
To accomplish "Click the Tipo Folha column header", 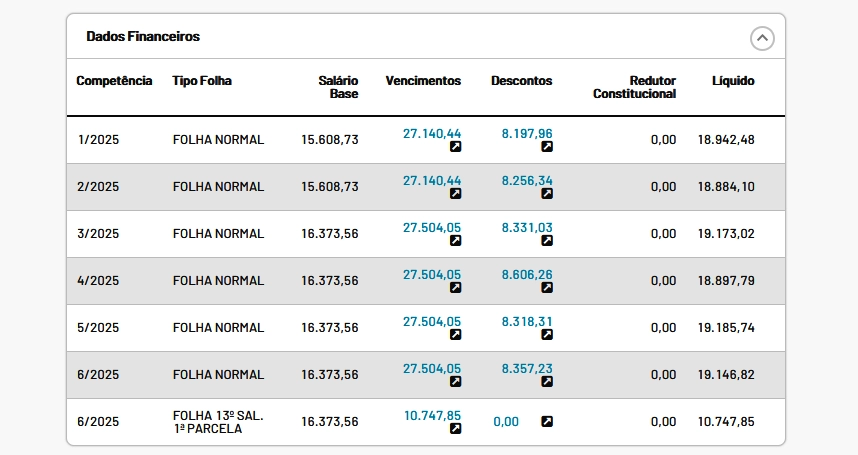I will (202, 81).
